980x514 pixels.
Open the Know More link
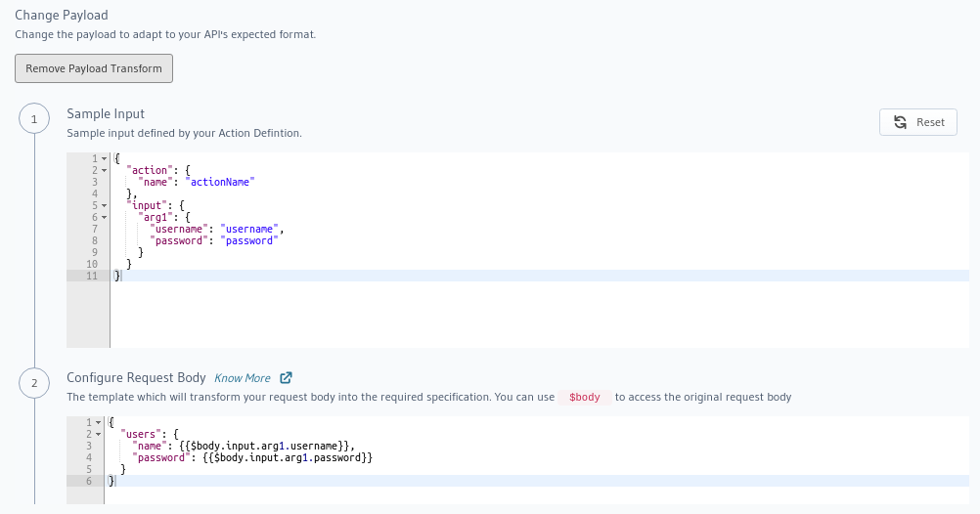[243, 378]
